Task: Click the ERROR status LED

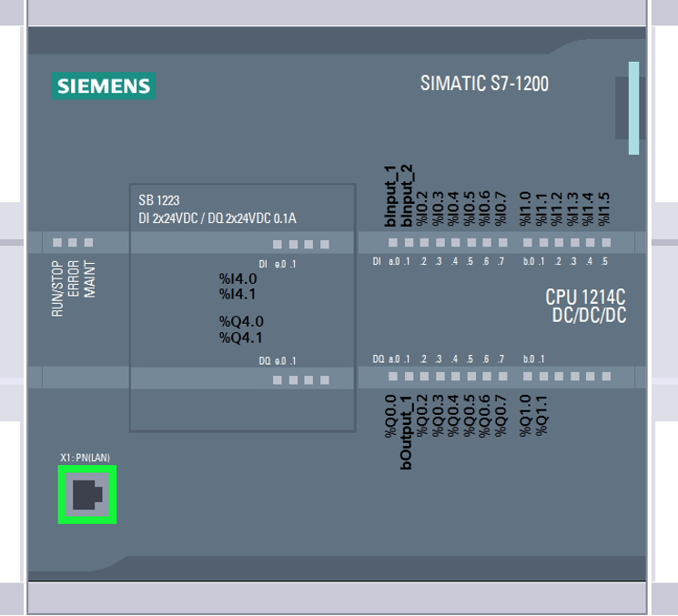Action: (x=73, y=243)
